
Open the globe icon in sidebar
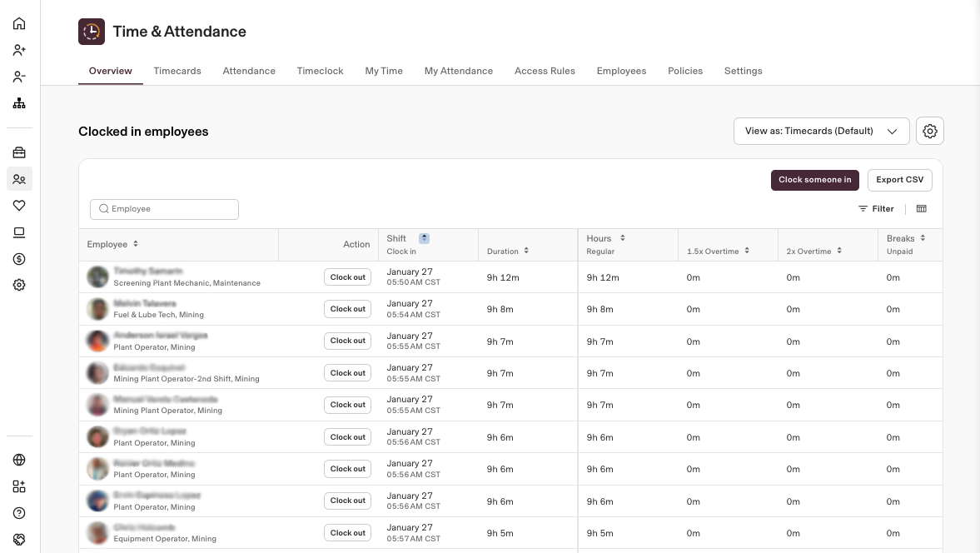(x=19, y=460)
